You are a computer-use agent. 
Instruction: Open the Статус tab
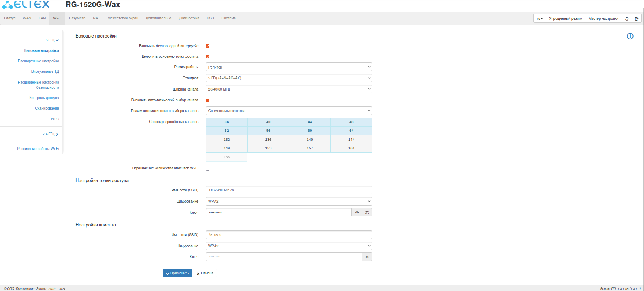(x=10, y=18)
